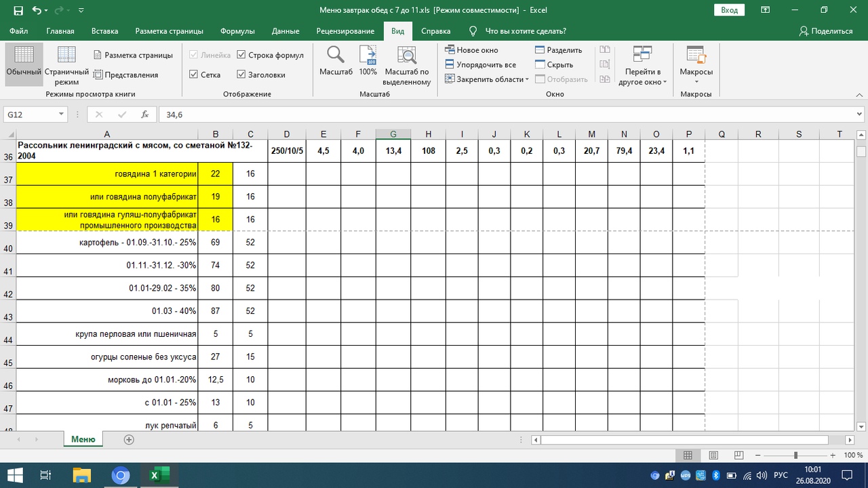
Task: Click the zoom slider in the status bar
Action: coord(795,455)
